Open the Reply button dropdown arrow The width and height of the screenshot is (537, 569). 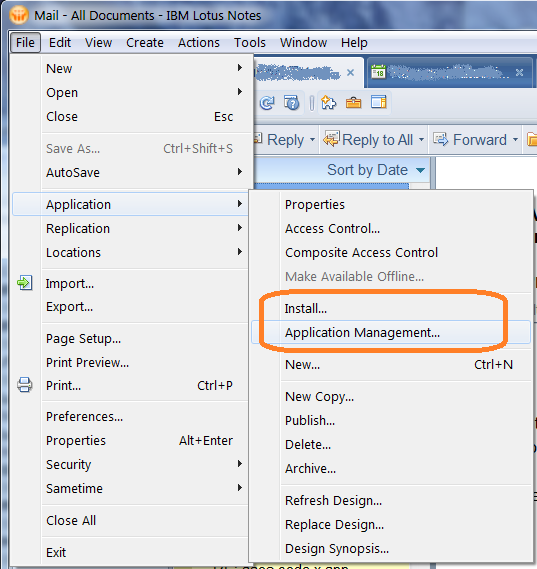click(x=312, y=139)
